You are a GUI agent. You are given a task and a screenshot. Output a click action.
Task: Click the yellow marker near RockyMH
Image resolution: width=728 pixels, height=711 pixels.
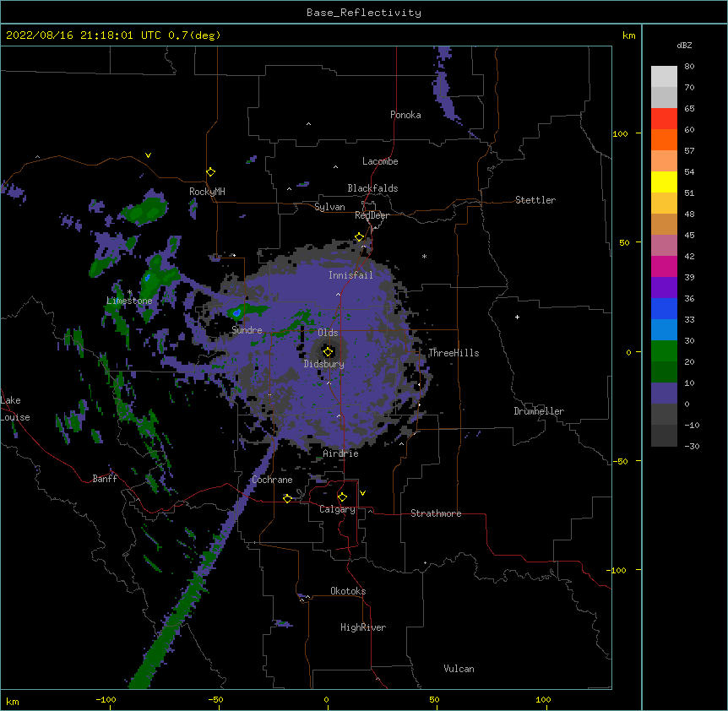click(x=210, y=172)
